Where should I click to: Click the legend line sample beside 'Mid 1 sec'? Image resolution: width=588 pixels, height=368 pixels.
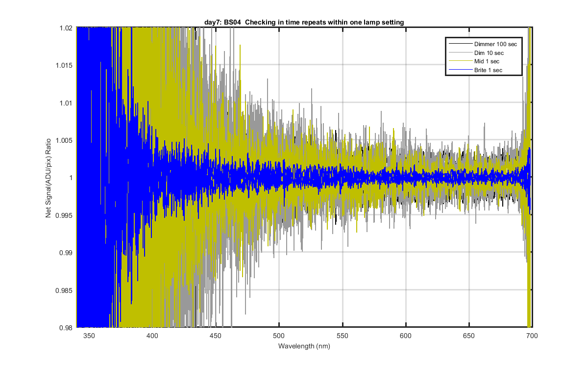[x=460, y=62]
